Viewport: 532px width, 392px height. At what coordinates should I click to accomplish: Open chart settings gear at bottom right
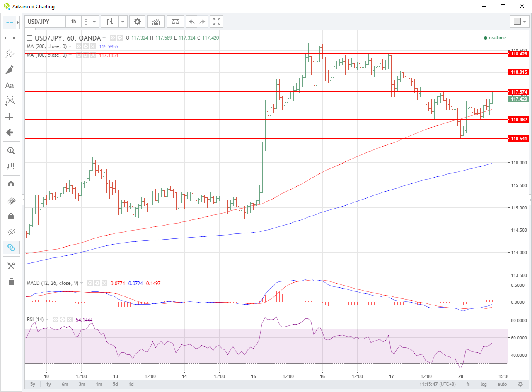[x=520, y=384]
